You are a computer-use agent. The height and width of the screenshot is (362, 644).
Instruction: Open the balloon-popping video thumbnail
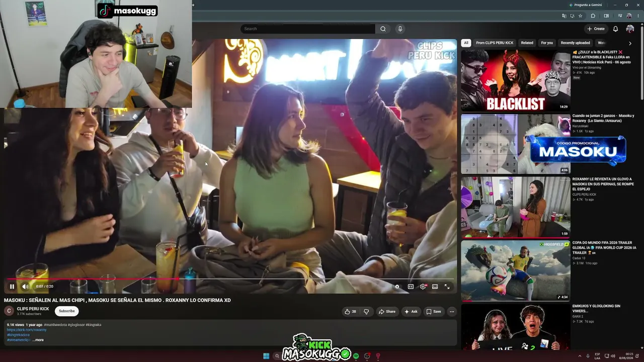tap(516, 207)
